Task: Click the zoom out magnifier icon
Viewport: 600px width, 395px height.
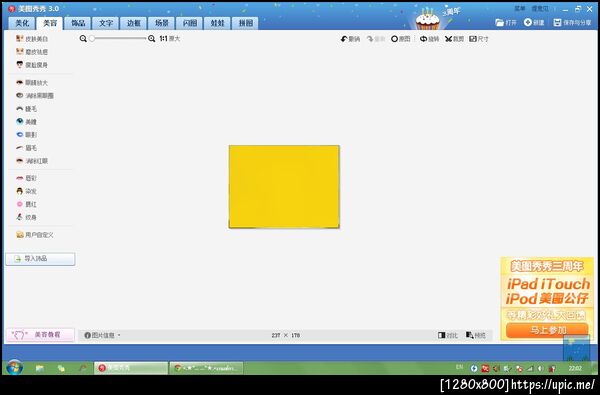Action: (83, 38)
